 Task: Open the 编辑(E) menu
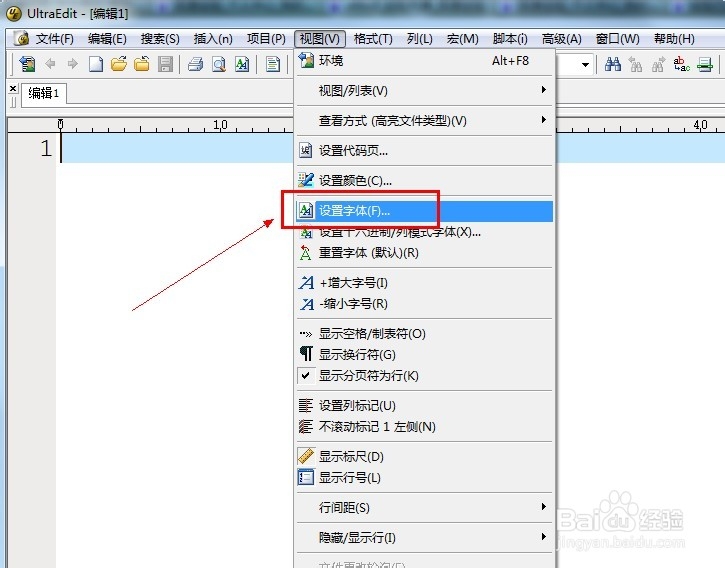click(107, 39)
